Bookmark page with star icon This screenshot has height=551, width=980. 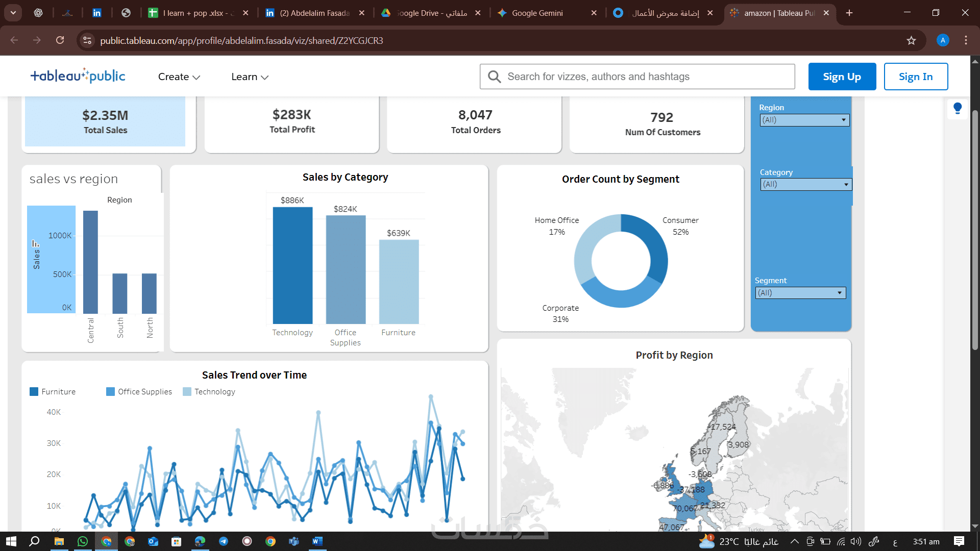tap(911, 40)
